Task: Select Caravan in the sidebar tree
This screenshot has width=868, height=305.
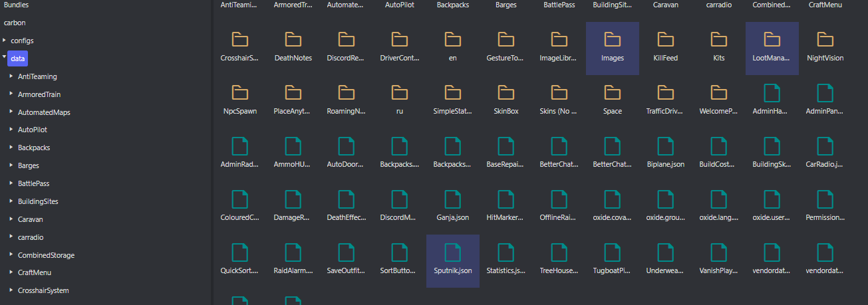Action: point(31,219)
